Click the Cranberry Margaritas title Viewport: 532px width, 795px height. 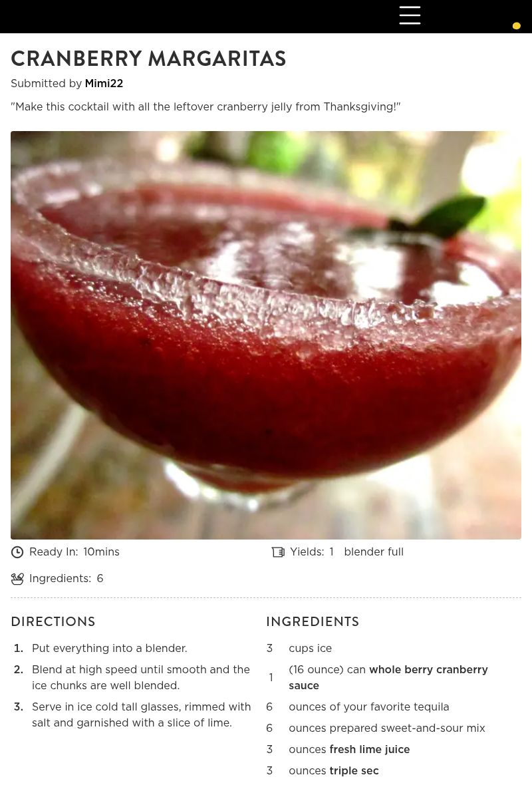[x=148, y=59]
